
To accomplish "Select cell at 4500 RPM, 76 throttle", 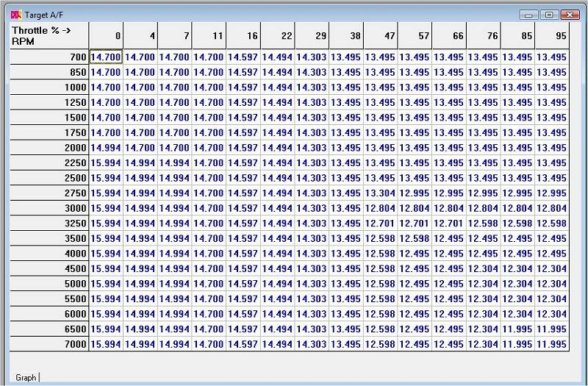I will [x=483, y=268].
